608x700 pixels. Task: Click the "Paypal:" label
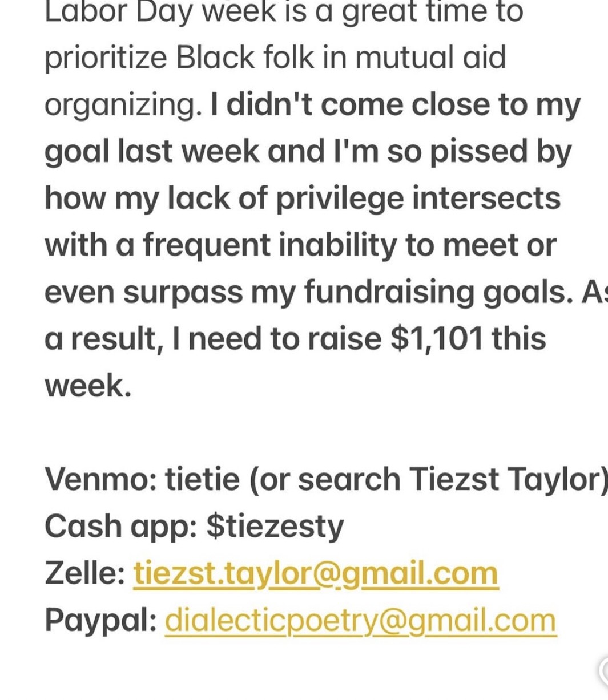click(100, 620)
